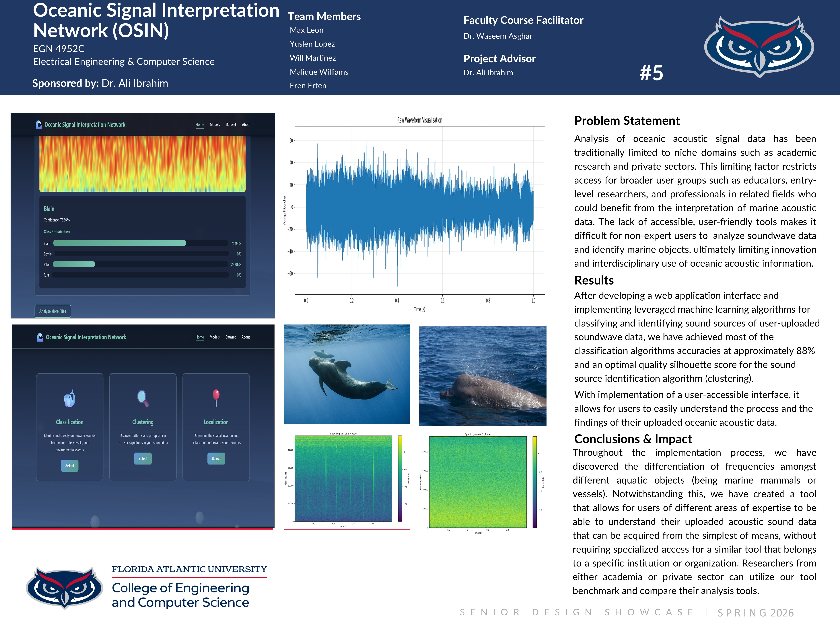Click the FAU owl logo in header
The image size is (840, 630).
(x=759, y=46)
